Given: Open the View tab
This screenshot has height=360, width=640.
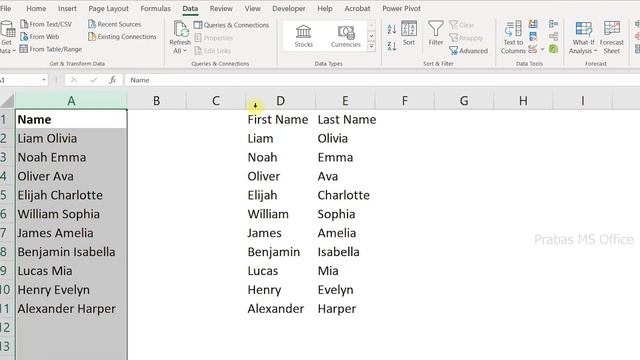Looking at the screenshot, I should (x=252, y=8).
